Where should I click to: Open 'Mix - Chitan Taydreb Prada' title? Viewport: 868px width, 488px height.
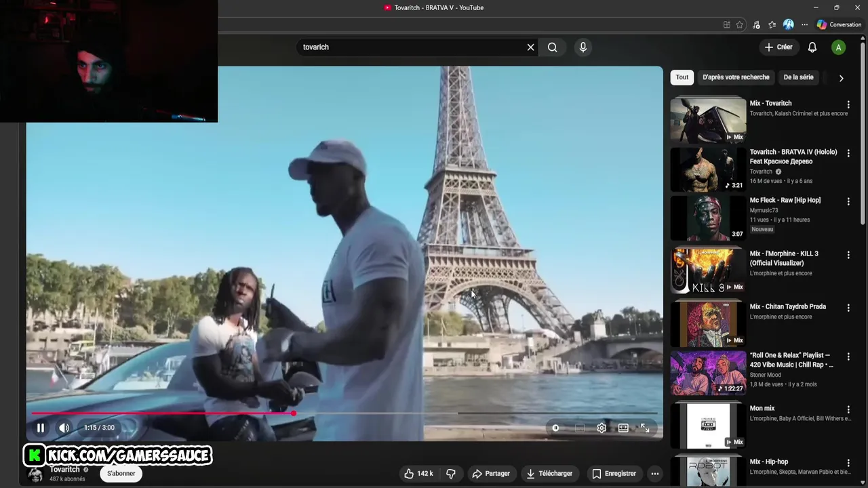tap(788, 306)
